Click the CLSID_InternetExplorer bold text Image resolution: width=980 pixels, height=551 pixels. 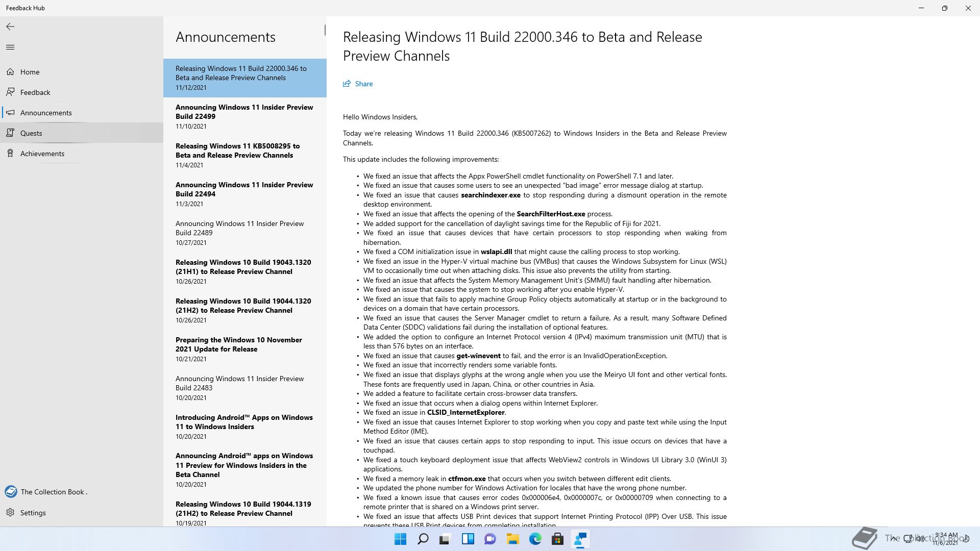pos(465,412)
